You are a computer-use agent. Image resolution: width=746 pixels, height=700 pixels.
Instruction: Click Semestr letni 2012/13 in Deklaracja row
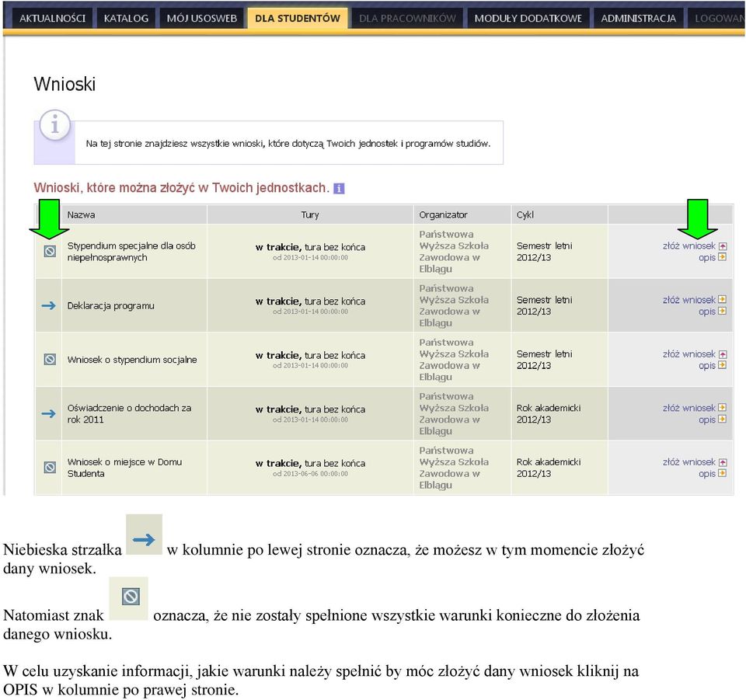click(x=544, y=306)
